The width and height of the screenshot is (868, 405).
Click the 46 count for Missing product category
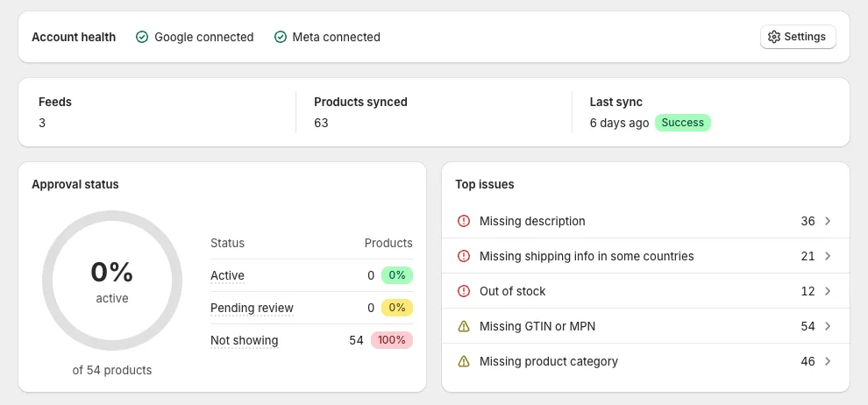[x=808, y=361]
